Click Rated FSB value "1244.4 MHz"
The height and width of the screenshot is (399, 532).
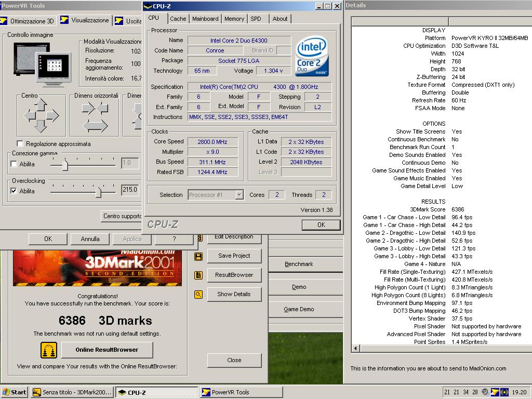coord(212,172)
